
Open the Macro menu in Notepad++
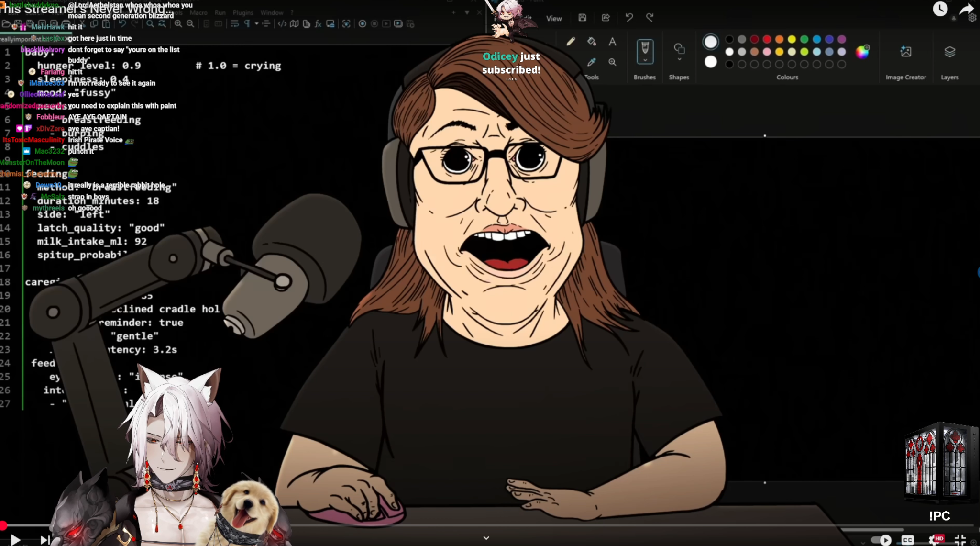[198, 12]
